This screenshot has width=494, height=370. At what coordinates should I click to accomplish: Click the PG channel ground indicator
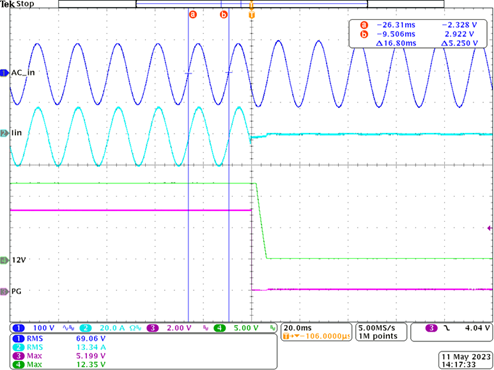(4, 292)
